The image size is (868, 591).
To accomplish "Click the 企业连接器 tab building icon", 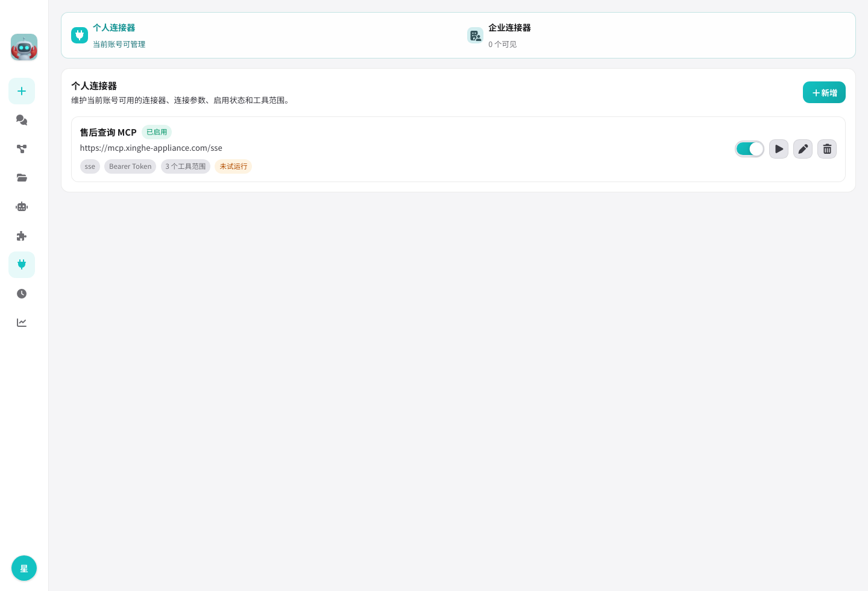I will [475, 35].
